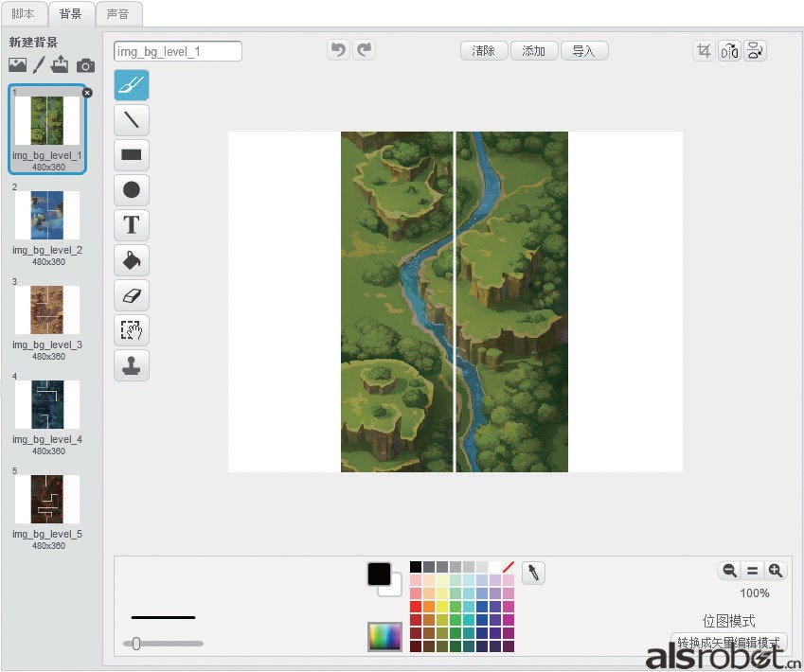Viewport: 804px width, 672px height.
Task: Switch to the 脚本 tab
Action: (x=24, y=14)
